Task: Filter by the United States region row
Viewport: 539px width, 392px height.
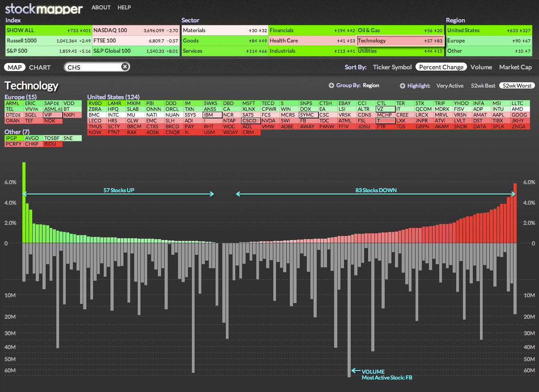Action: 489,30
